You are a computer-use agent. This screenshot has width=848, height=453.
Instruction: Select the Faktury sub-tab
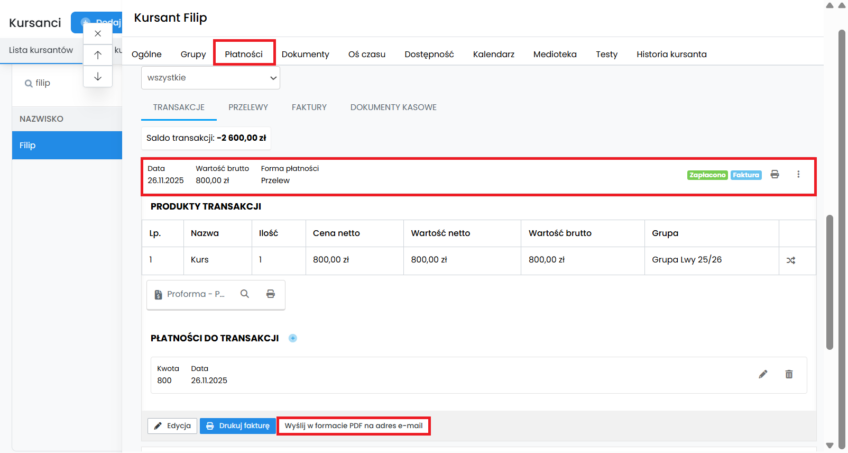click(309, 106)
